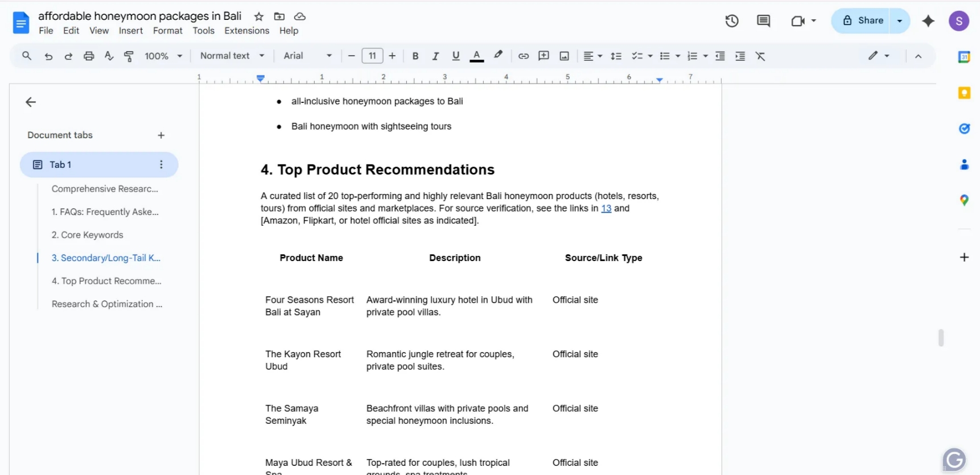Click the Share button
Image resolution: width=980 pixels, height=475 pixels.
(860, 21)
